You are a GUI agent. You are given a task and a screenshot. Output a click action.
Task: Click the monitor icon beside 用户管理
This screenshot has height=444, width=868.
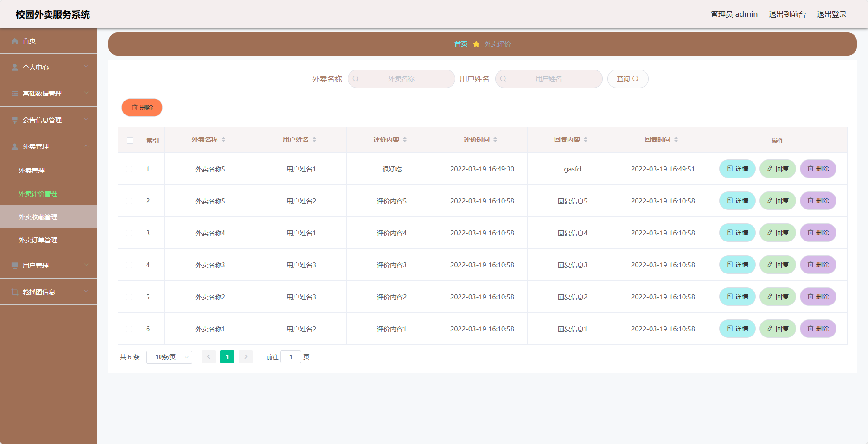coord(15,266)
